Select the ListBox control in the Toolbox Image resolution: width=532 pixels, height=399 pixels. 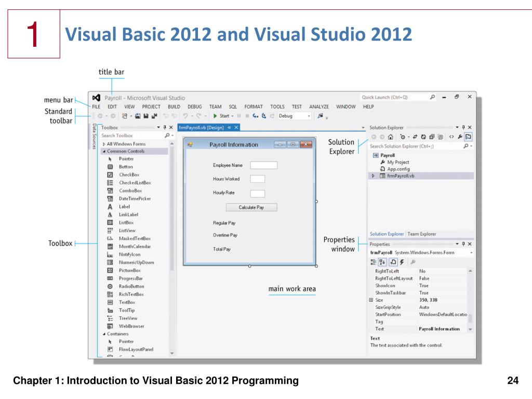tap(126, 222)
